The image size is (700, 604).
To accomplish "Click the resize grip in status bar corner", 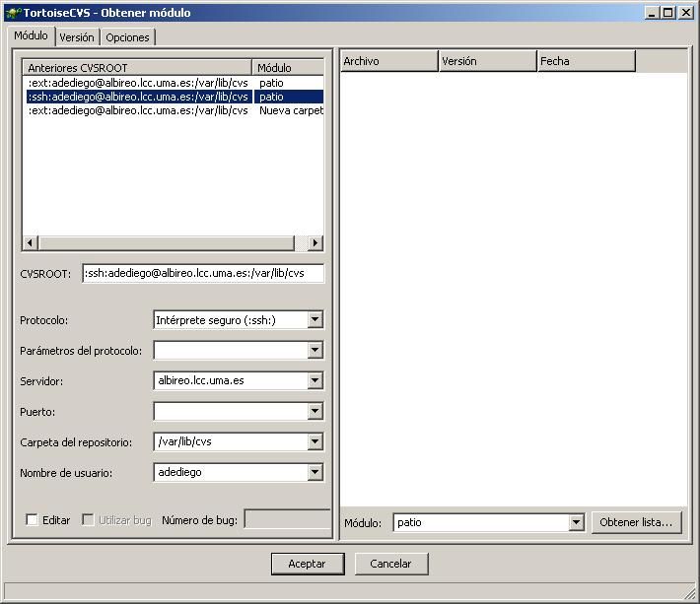I will [x=690, y=592].
